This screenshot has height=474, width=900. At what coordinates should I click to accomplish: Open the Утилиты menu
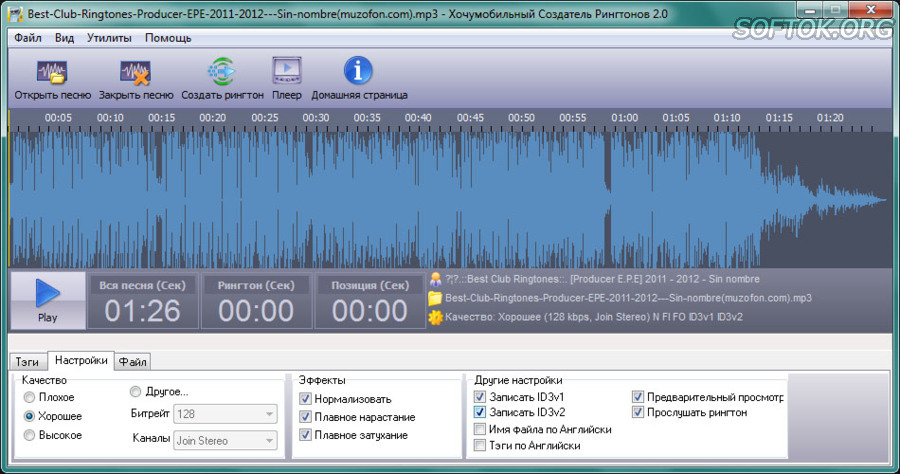tap(109, 38)
